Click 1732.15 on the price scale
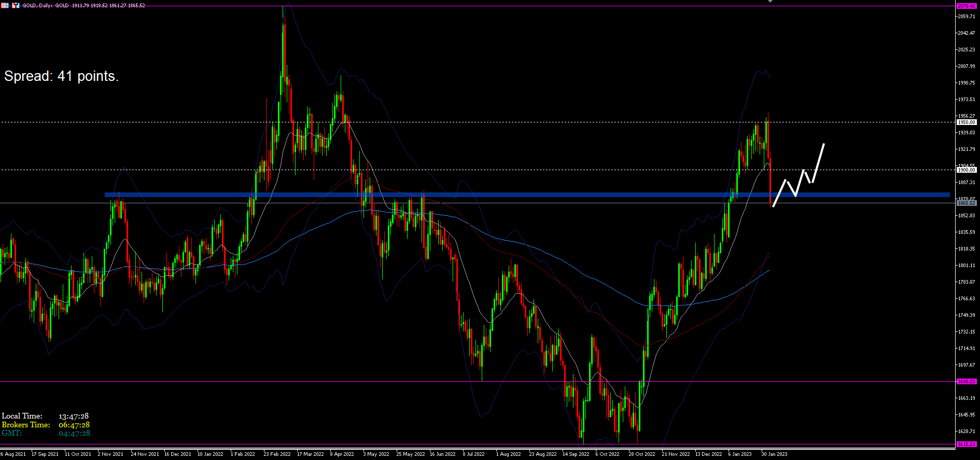 click(x=966, y=332)
